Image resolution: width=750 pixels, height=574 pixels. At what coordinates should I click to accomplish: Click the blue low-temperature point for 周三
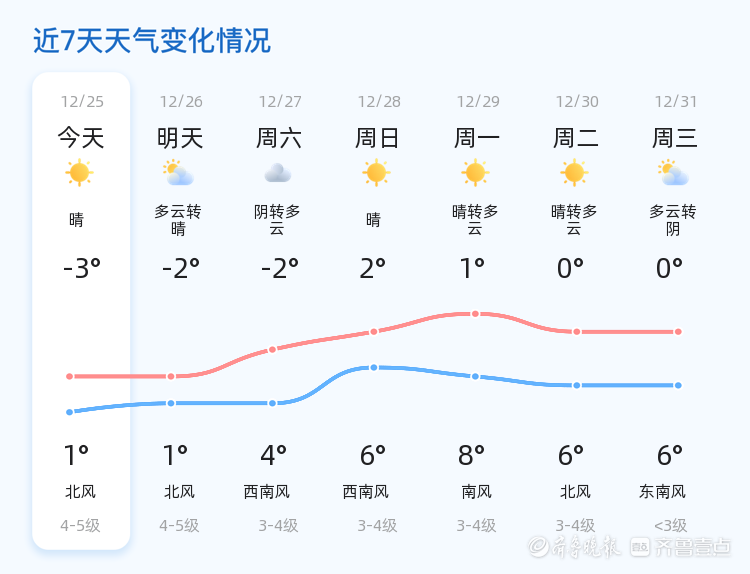pyautogui.click(x=678, y=385)
